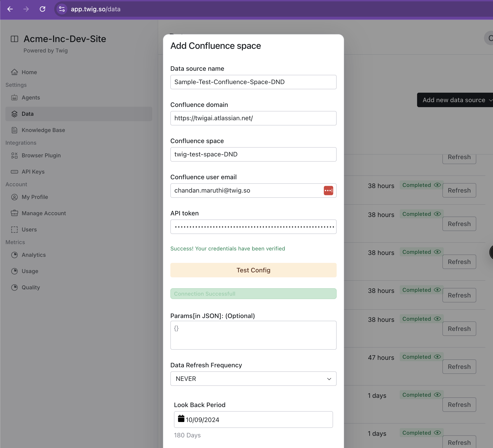Click Refresh button on the 47 hours row

pos(459,367)
